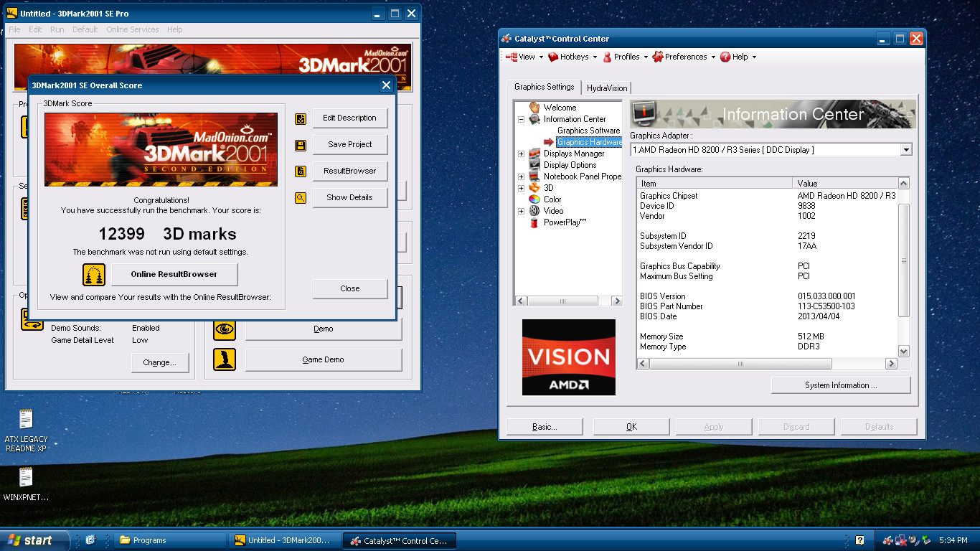
Task: Click the disconnected network tray icon
Action: (x=901, y=540)
